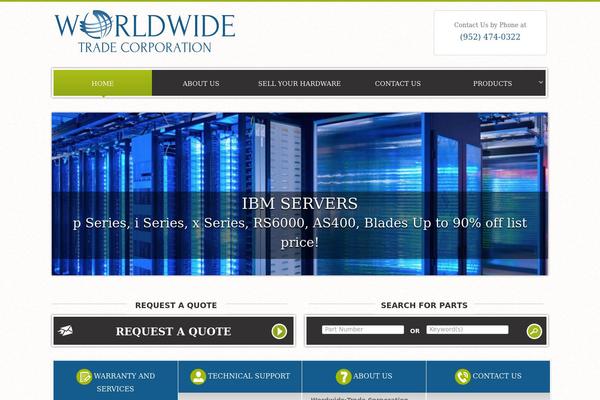
Task: Focus the Part Number input field
Action: coord(363,330)
